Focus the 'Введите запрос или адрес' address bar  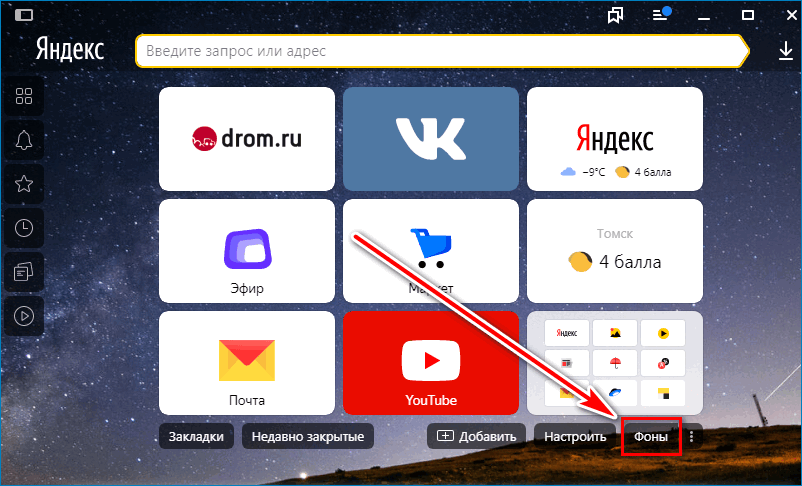(442, 51)
